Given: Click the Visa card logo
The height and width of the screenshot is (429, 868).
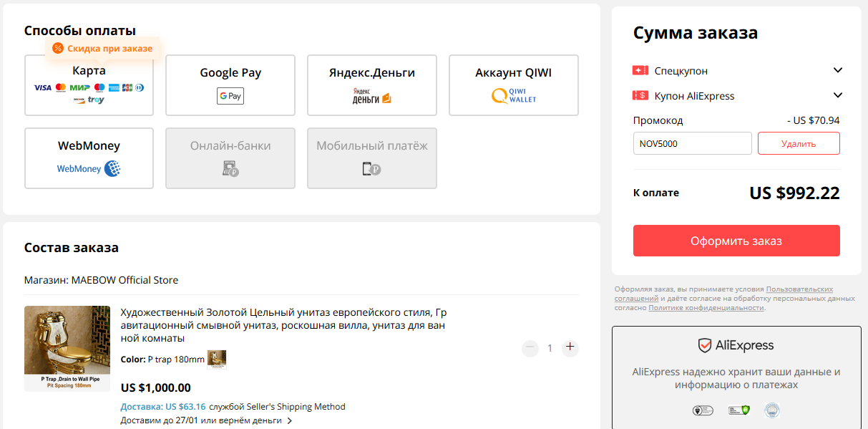Looking at the screenshot, I should point(43,87).
